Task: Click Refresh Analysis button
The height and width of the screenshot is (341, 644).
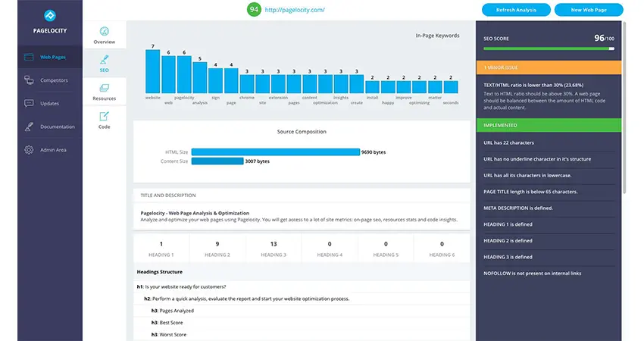Action: pos(516,10)
